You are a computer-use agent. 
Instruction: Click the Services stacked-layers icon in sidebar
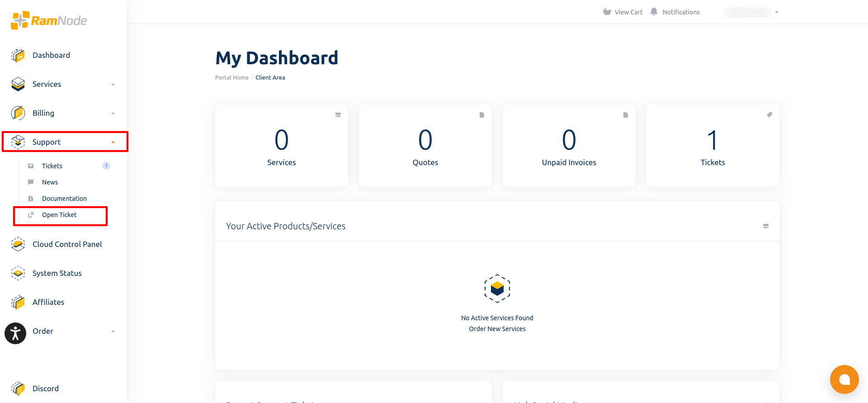coord(18,84)
